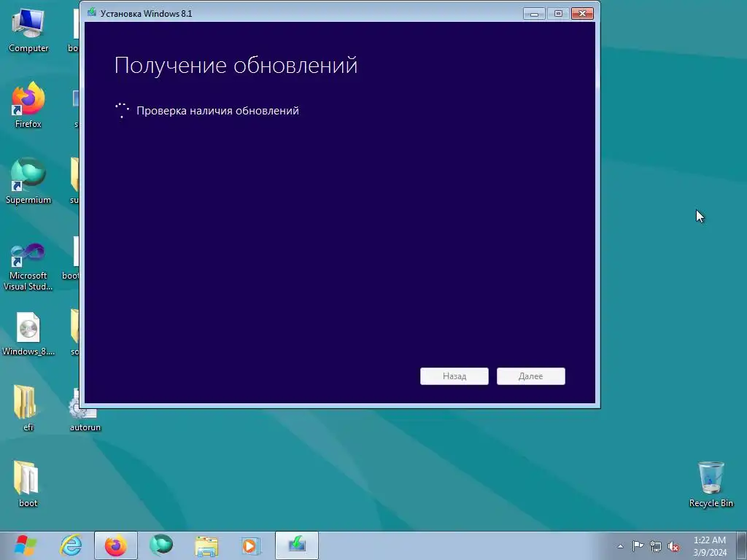Open the Supermium desktop shortcut
The width and height of the screenshot is (747, 560).
pyautogui.click(x=28, y=181)
